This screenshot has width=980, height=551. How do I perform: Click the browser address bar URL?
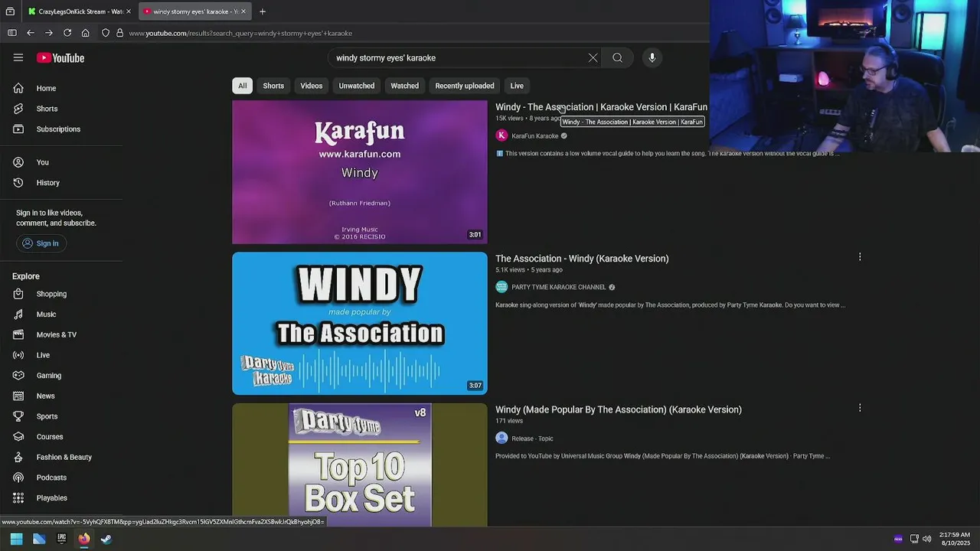[x=240, y=33]
